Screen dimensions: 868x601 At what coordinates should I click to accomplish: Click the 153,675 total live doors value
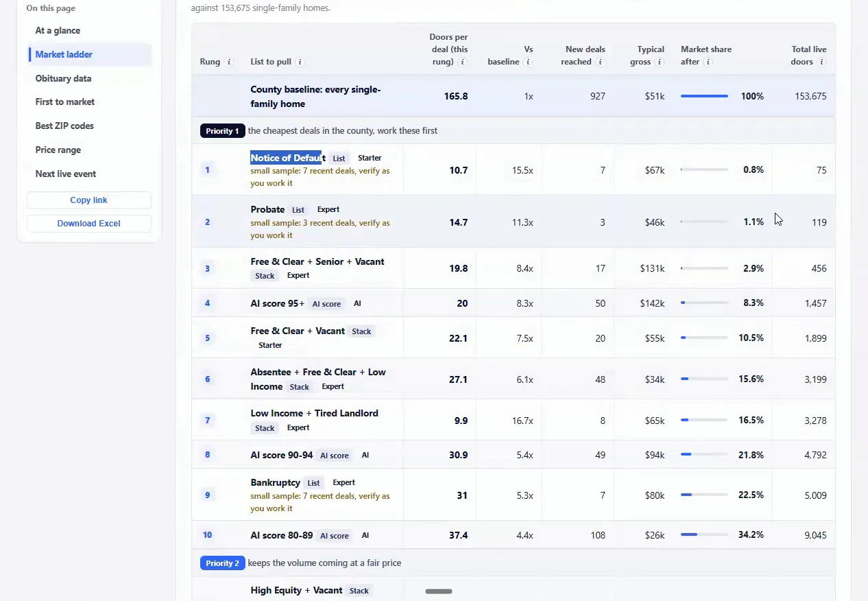click(810, 96)
